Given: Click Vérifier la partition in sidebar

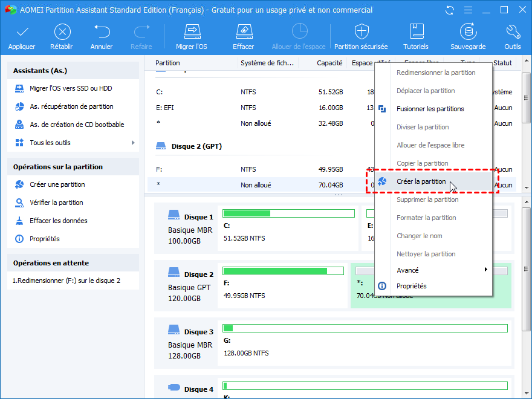Looking at the screenshot, I should pyautogui.click(x=56, y=203).
